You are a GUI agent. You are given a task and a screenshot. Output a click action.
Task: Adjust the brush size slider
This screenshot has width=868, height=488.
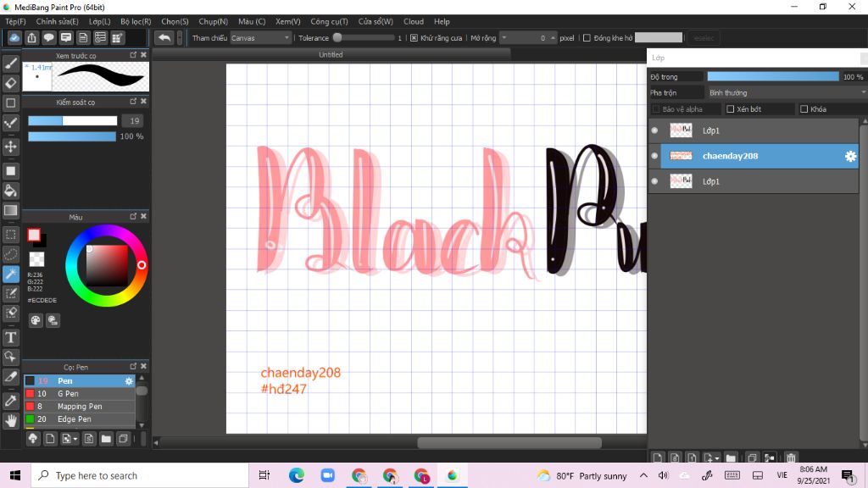pos(73,120)
